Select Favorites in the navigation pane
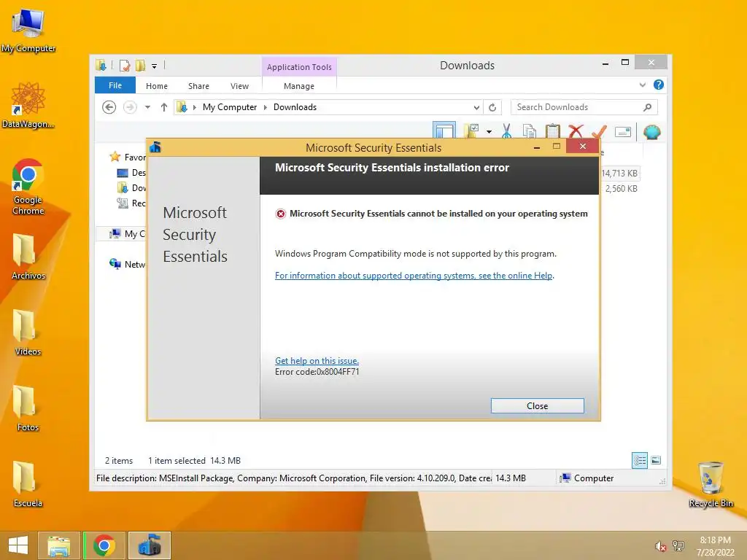Viewport: 747px width, 560px height. click(x=128, y=157)
